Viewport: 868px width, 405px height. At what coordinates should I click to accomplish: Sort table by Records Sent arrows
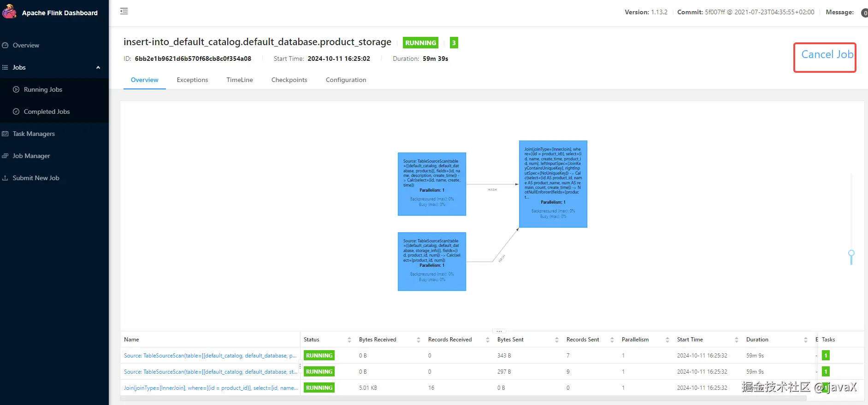[x=612, y=340]
